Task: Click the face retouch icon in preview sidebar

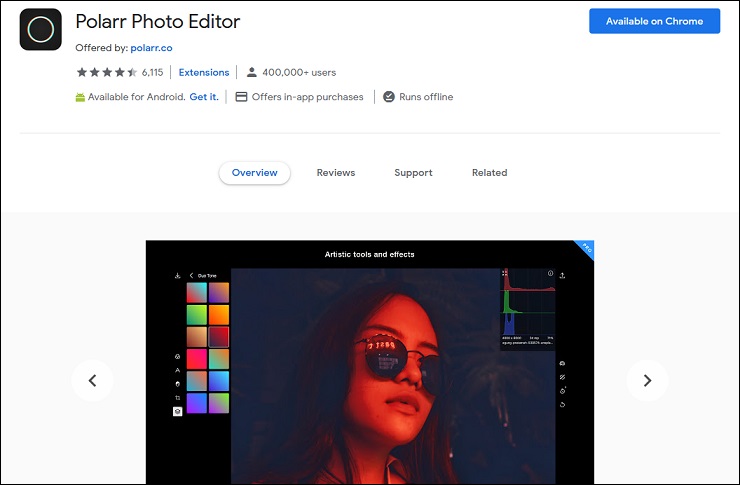Action: [177, 384]
